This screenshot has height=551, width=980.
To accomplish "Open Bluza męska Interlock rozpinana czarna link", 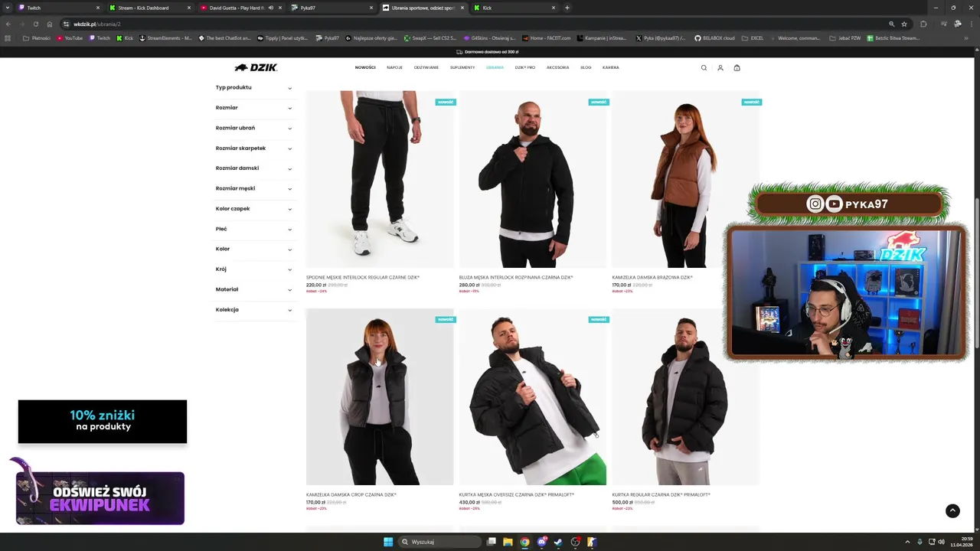I will 516,277.
